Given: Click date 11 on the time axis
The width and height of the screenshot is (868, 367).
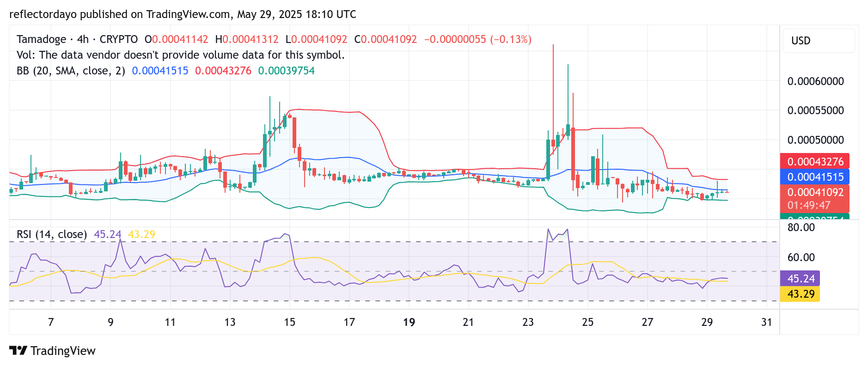Looking at the screenshot, I should click(170, 322).
